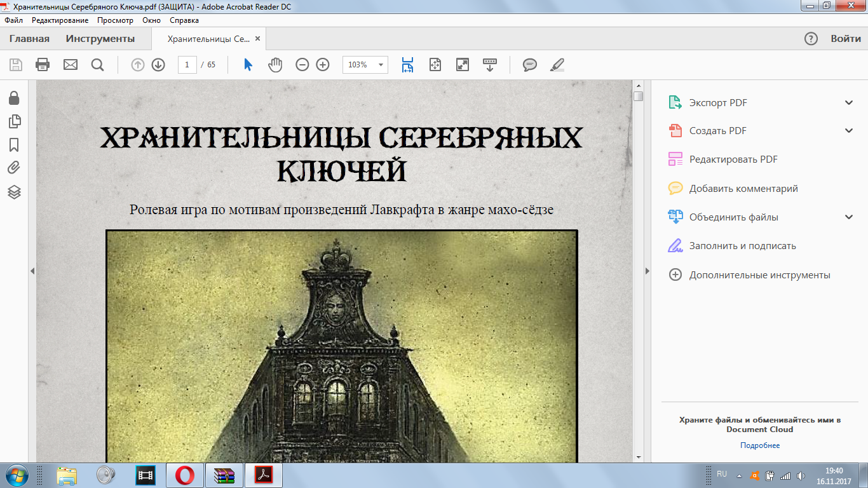868x488 pixels.
Task: Open the Просмотр menu
Action: (x=115, y=20)
